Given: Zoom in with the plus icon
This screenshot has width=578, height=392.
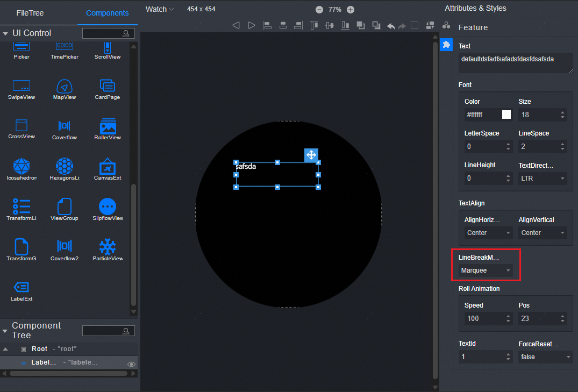Looking at the screenshot, I should (351, 10).
